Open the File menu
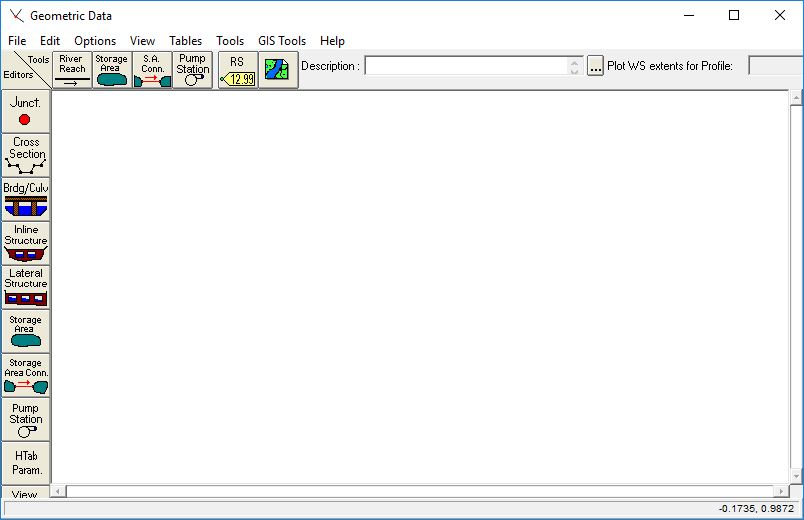Screen dimensions: 804x520 (17, 41)
